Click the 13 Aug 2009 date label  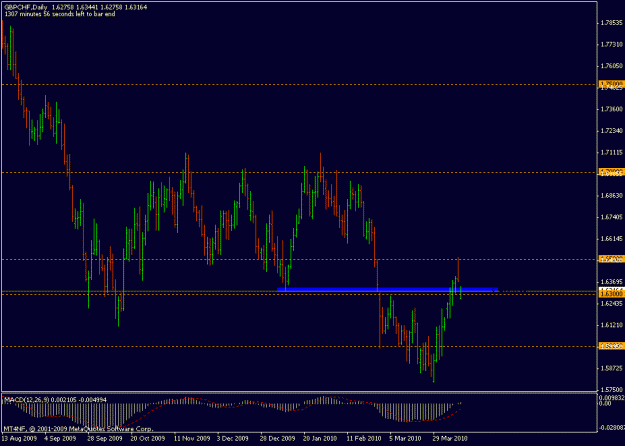point(19,439)
